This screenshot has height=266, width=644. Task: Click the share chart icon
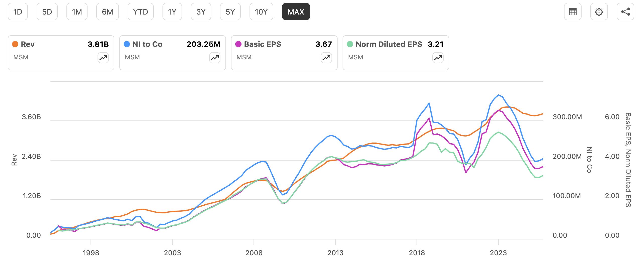(625, 12)
